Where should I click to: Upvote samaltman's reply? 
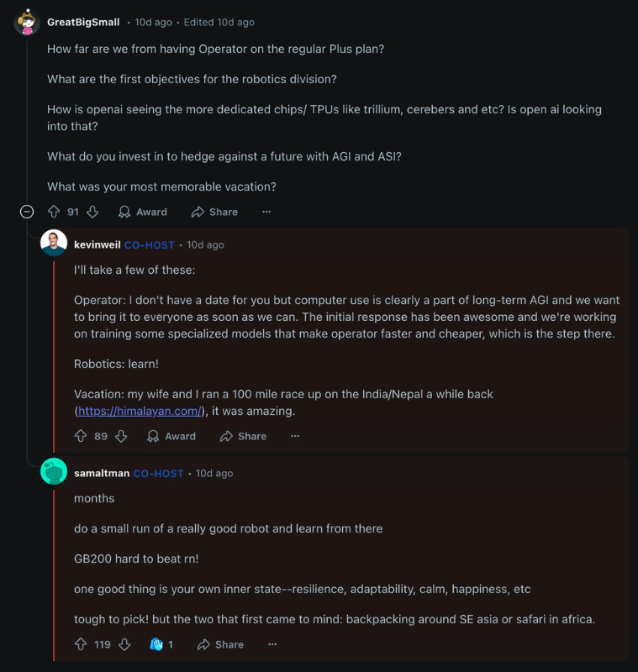(81, 644)
